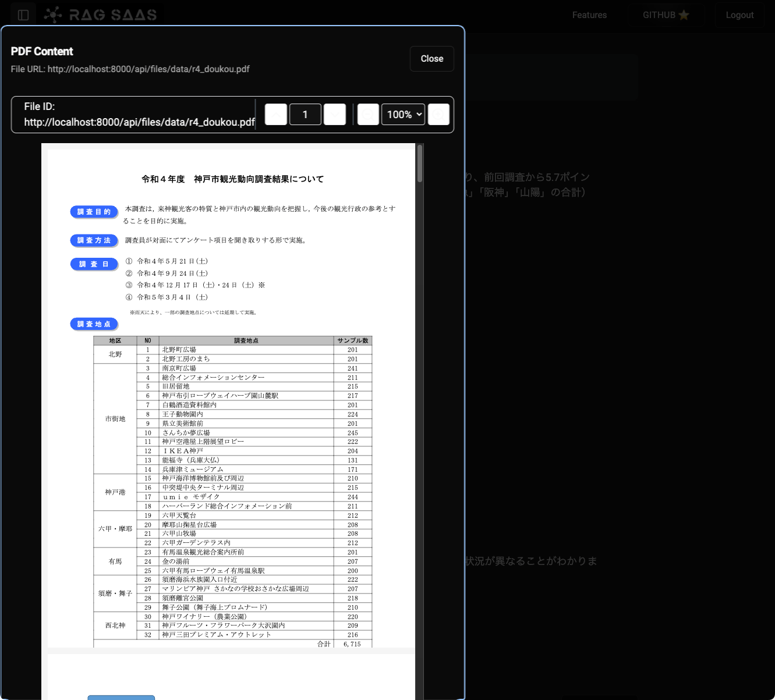Click the 市街地 district cell
Viewport: 775px width, 700px height.
(115, 419)
